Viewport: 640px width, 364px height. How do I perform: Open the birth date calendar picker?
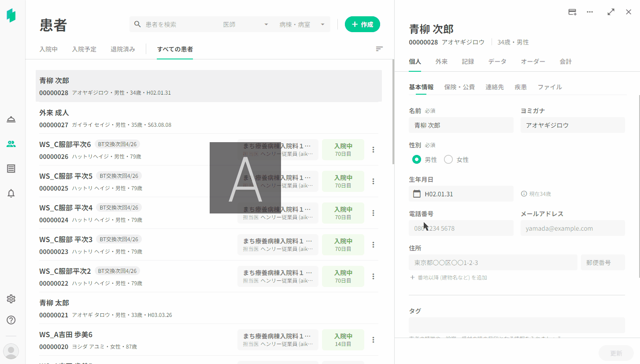(x=417, y=194)
